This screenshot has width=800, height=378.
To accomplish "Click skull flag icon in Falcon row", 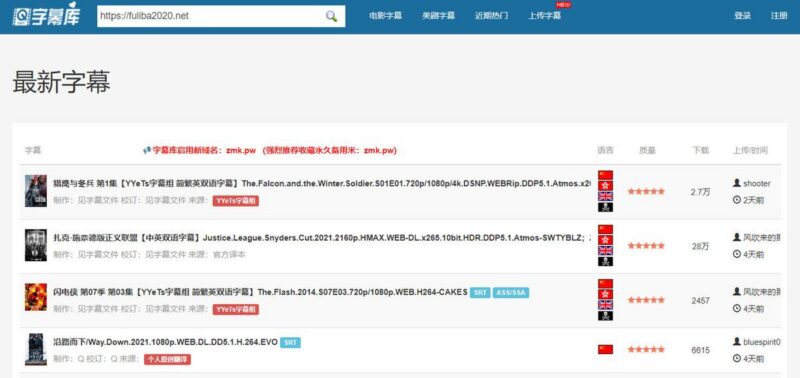I will tap(606, 207).
